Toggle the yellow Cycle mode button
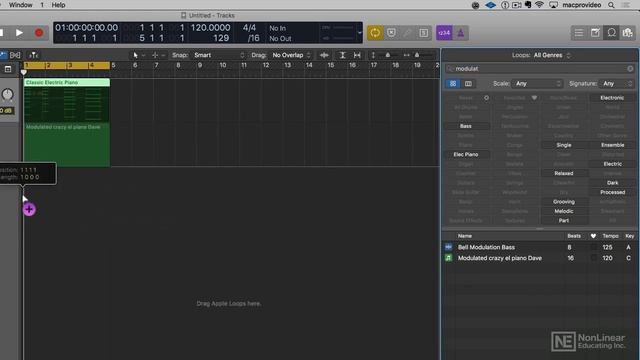This screenshot has height=360, width=640. point(375,33)
